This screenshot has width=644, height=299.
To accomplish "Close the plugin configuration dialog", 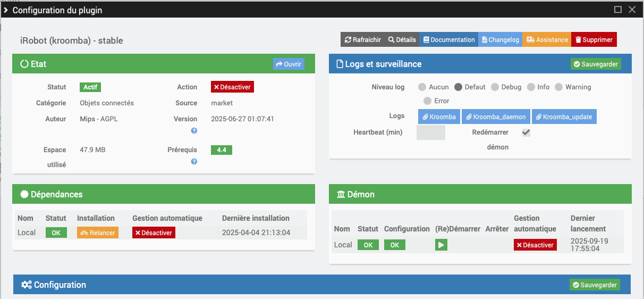I will tap(632, 10).
